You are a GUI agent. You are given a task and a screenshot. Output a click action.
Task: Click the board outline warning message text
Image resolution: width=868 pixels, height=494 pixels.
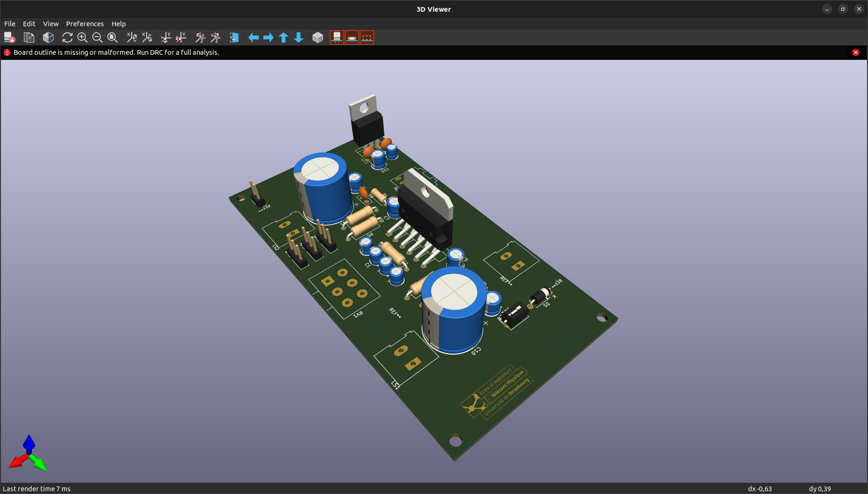coord(116,52)
